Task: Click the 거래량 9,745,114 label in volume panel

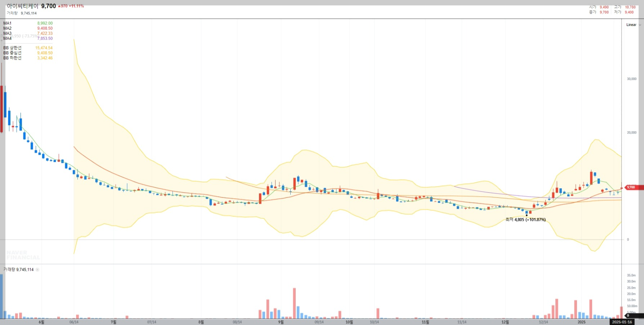Action: click(18, 269)
